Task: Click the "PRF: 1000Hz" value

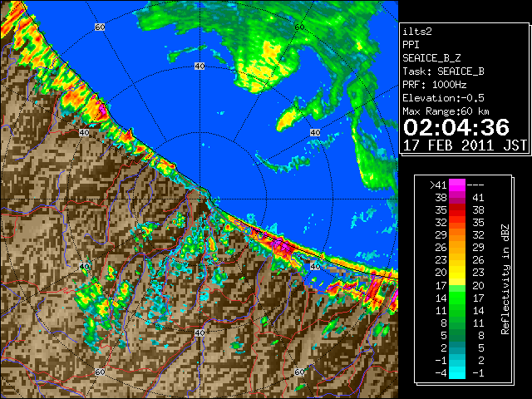Action: pos(434,85)
